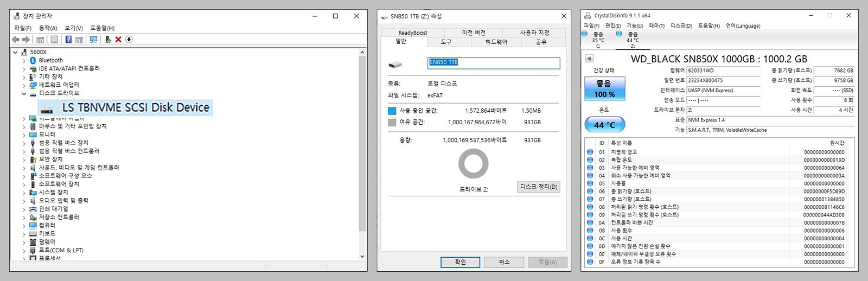Click the disk usage donut chart

coord(474,164)
